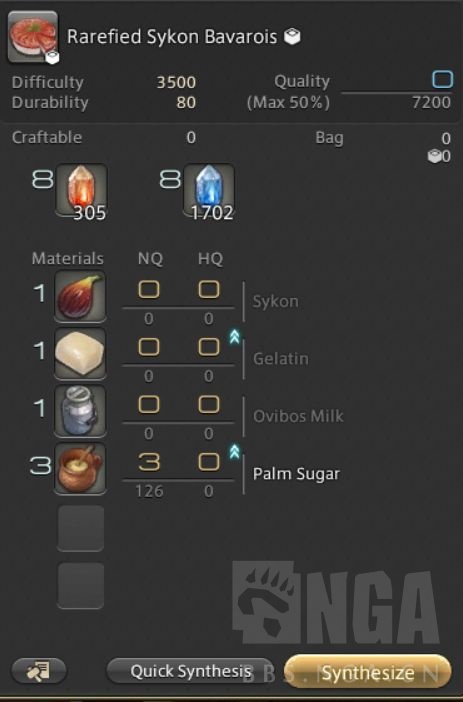This screenshot has width=463, height=702.
Task: Open the material search icon button
Action: click(39, 671)
